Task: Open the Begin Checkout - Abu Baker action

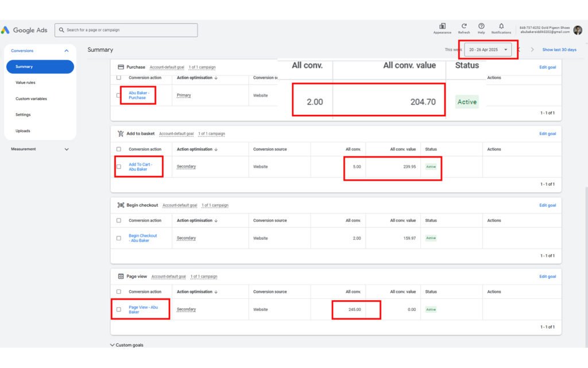Action: pos(142,238)
